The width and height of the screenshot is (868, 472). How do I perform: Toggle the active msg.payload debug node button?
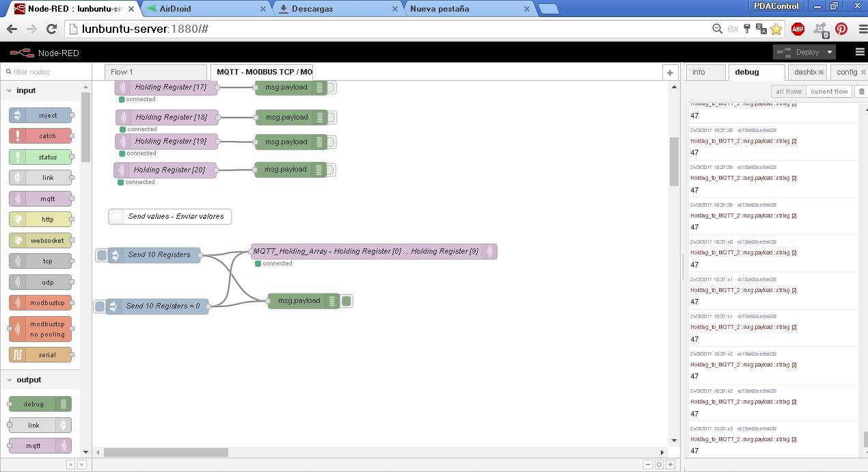[x=347, y=301]
